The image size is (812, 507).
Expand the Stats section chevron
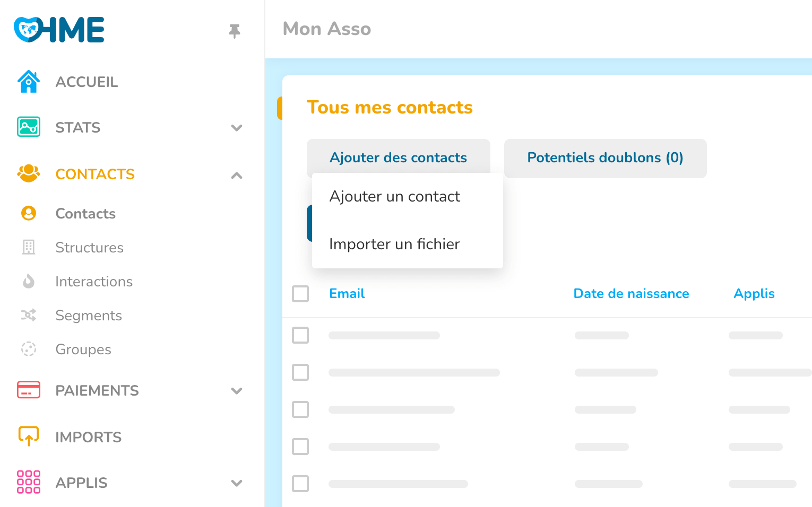coord(237,128)
